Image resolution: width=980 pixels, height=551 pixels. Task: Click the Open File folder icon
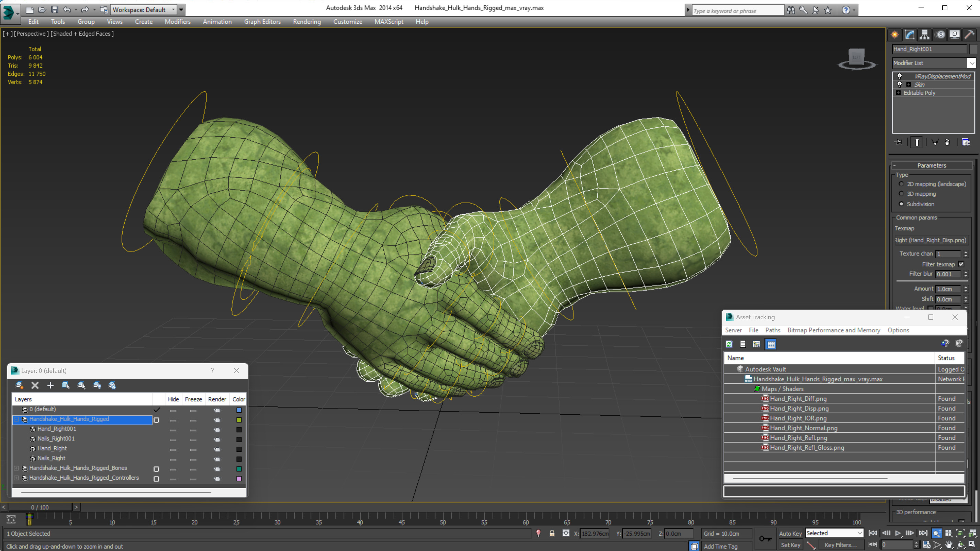point(42,10)
